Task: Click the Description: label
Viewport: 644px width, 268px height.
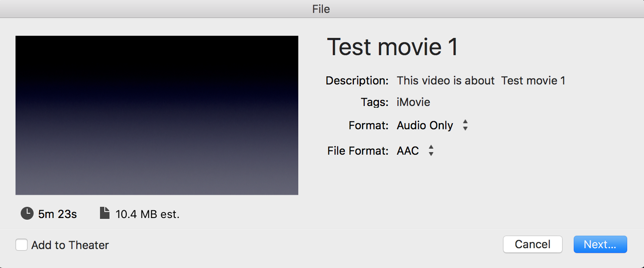Action: 357,81
